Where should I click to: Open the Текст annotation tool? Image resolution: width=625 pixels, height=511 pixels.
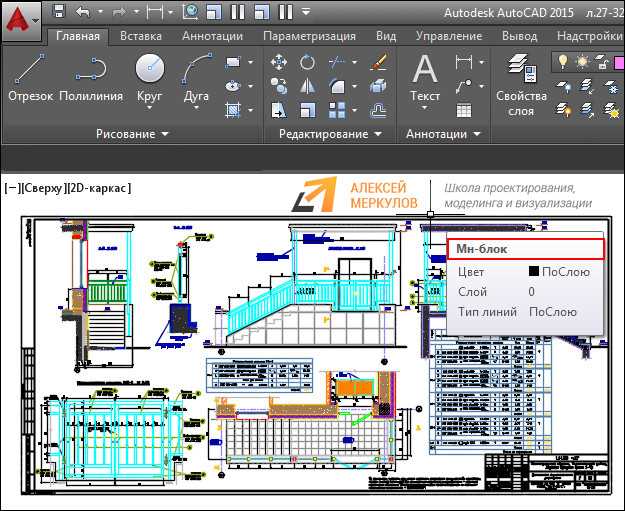tap(425, 82)
